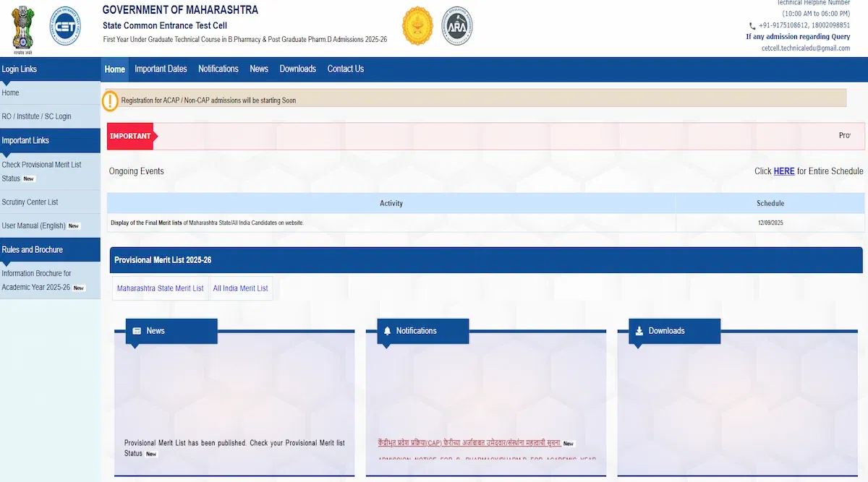Click New badge beside Information Brochure link
Image resolution: width=868 pixels, height=482 pixels.
[x=79, y=288]
